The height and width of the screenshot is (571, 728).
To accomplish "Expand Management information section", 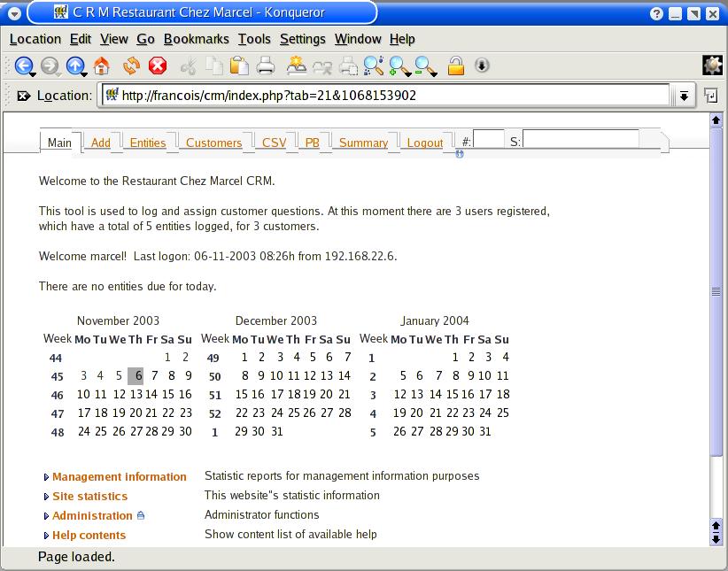I will coord(119,476).
